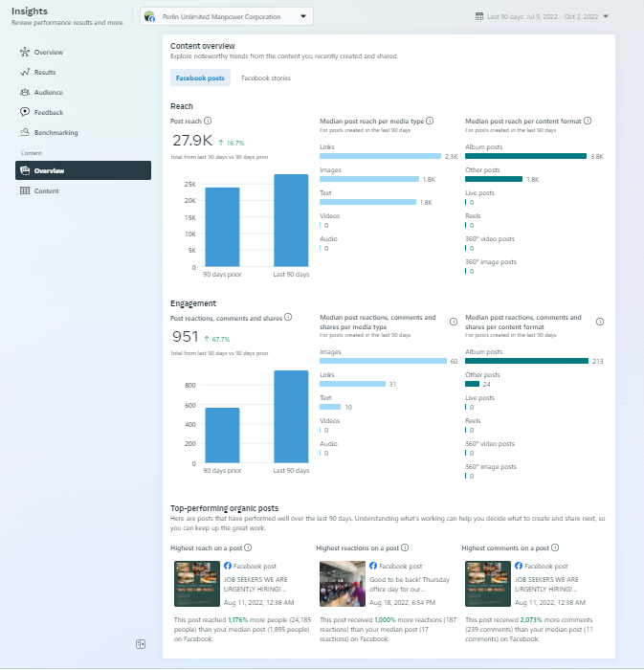Click the Feedback speech bubble icon
The width and height of the screenshot is (644, 670).
pyautogui.click(x=25, y=112)
